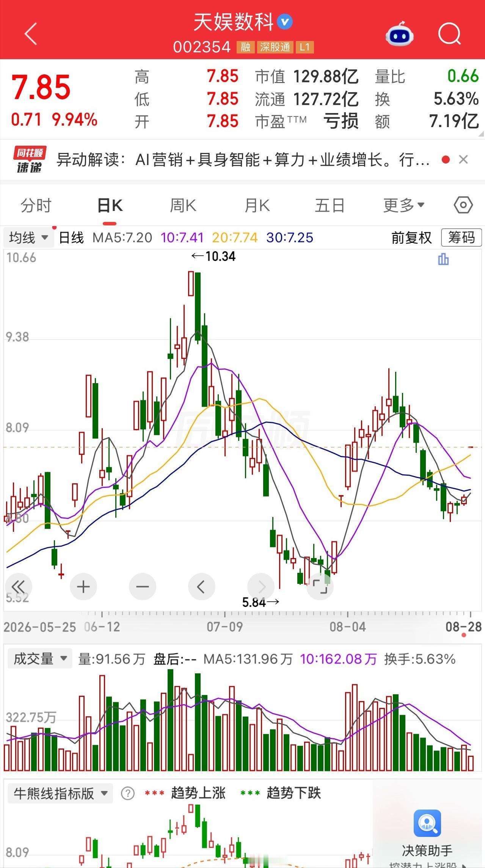Tap the 市盈TTM 亏损 value
Screen dimensions: 485x868
(x=341, y=121)
